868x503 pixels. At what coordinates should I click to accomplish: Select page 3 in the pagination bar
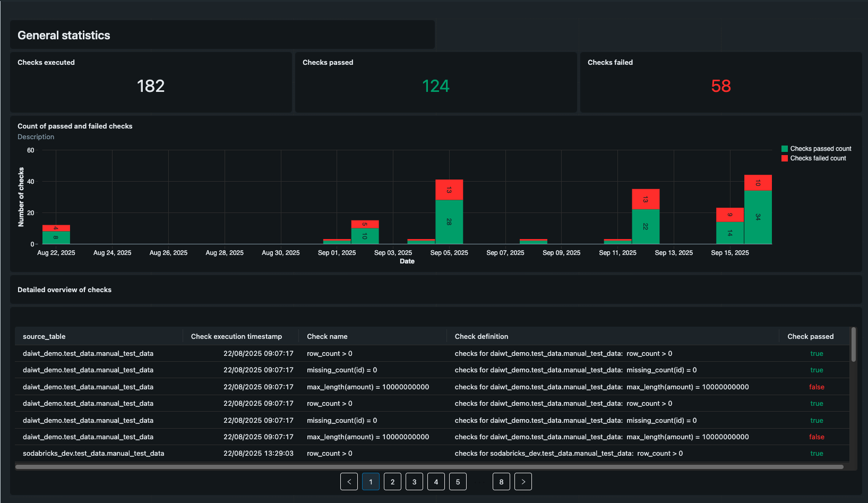click(414, 481)
